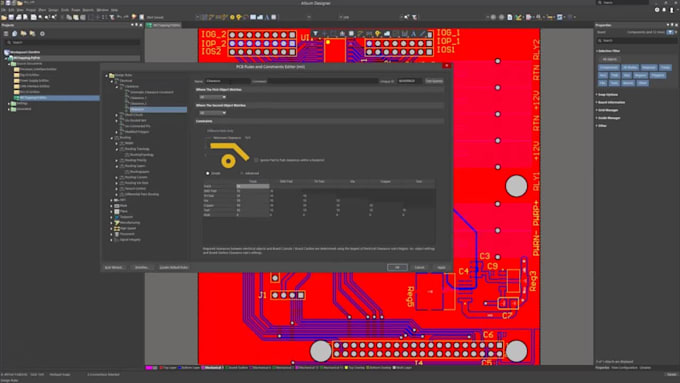
Task: Open the Project menu
Action: [x=31, y=10]
